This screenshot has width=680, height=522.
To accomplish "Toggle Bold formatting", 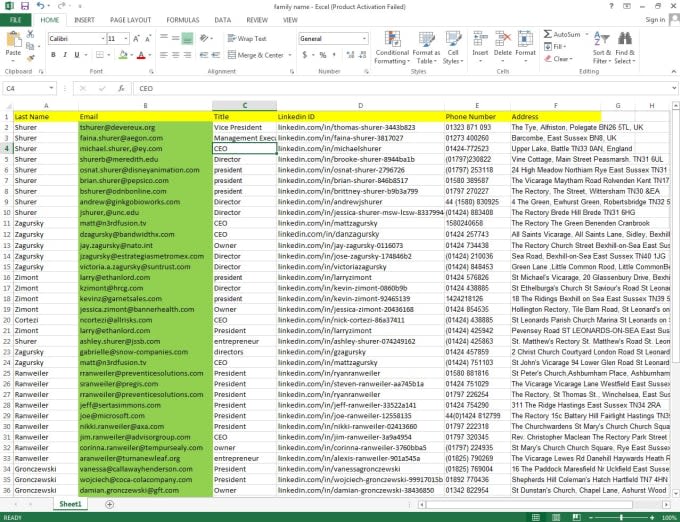I will pos(53,55).
